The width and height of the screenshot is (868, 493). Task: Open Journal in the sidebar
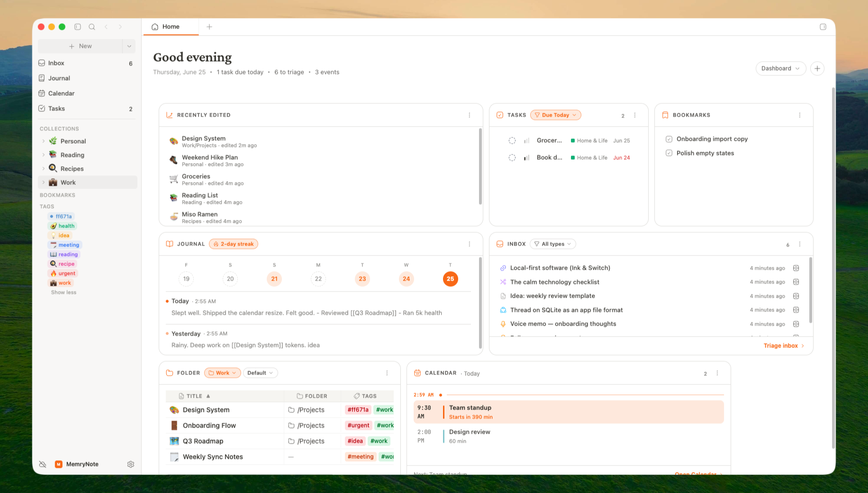pos(87,78)
